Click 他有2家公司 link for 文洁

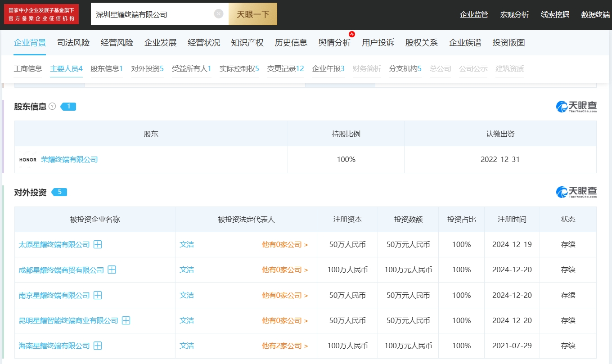284,346
